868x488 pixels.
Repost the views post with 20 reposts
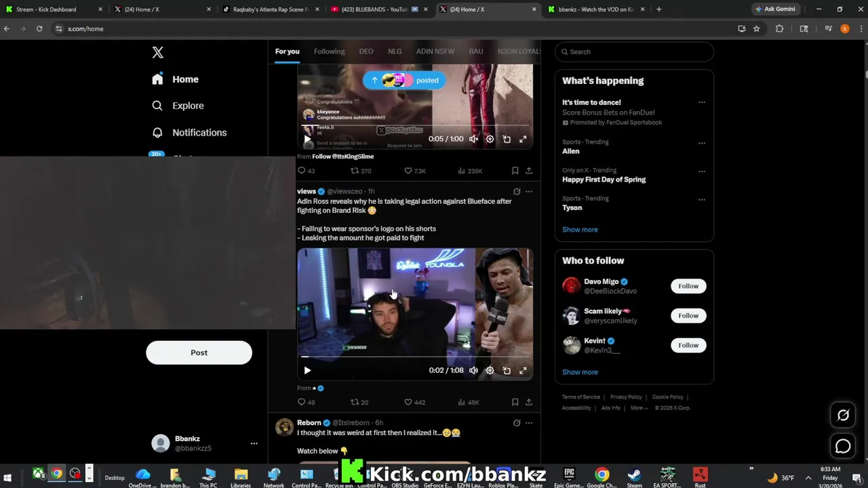(359, 402)
